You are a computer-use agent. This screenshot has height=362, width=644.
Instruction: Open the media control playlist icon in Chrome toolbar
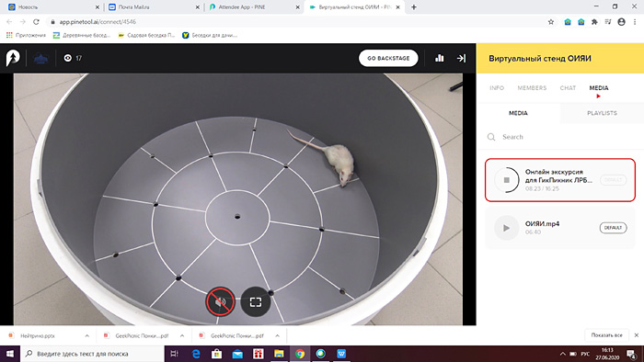tap(608, 22)
